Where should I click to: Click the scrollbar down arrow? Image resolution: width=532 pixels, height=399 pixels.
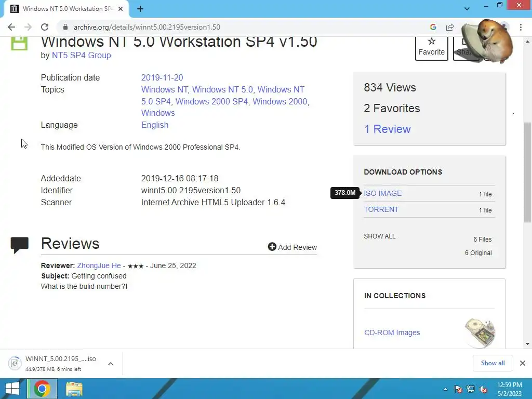527,344
